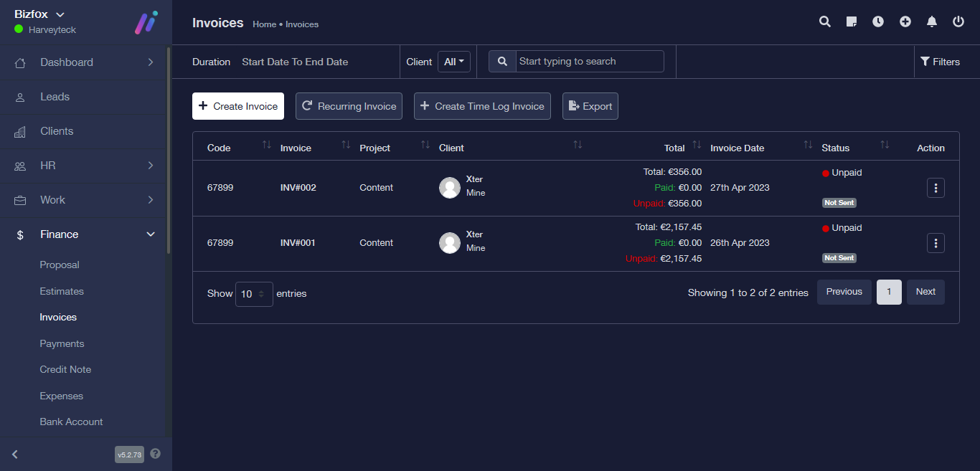Go to Payments in the sidebar
Viewport: 980px width, 471px height.
(62, 343)
